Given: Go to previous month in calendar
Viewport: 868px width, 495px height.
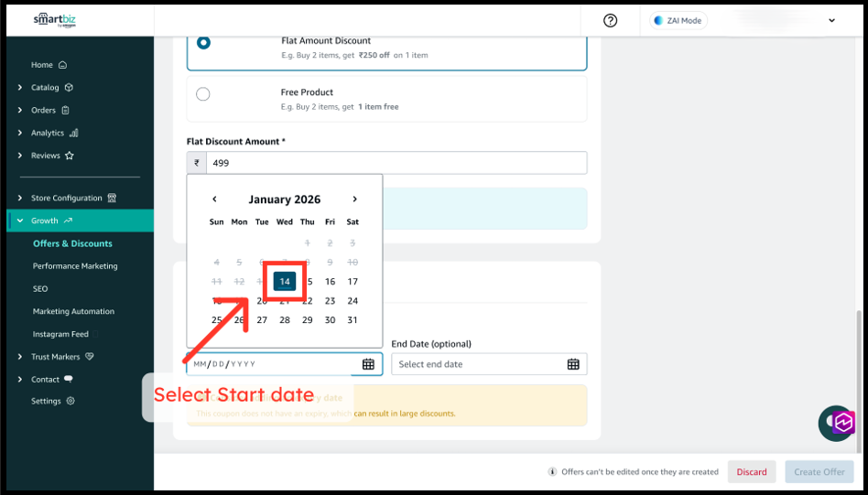Looking at the screenshot, I should coord(214,199).
